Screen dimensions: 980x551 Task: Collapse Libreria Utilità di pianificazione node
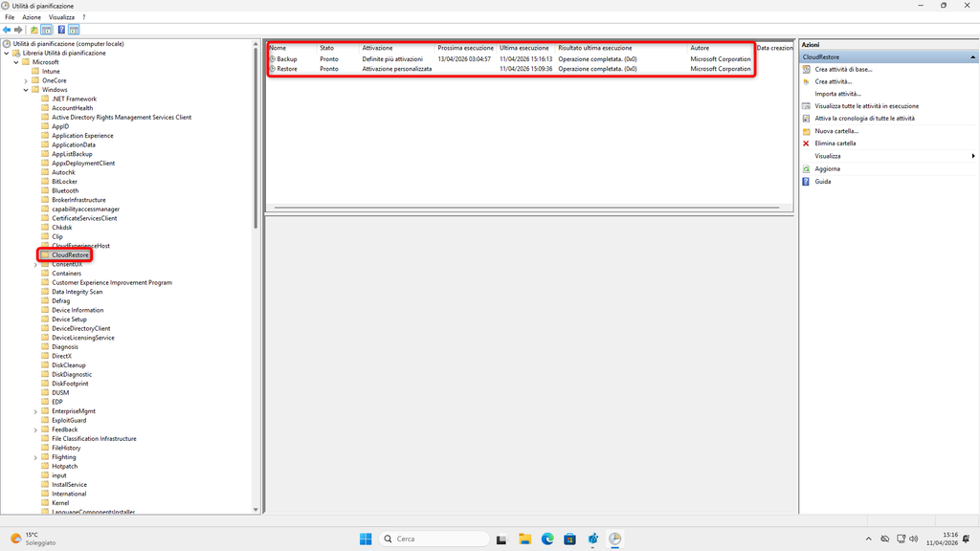[x=7, y=54]
